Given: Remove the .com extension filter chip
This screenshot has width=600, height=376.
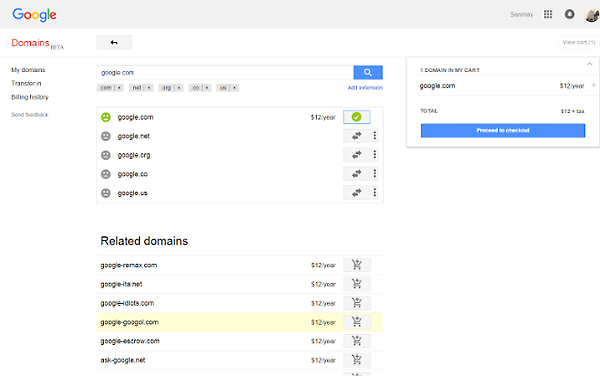Looking at the screenshot, I should point(119,88).
